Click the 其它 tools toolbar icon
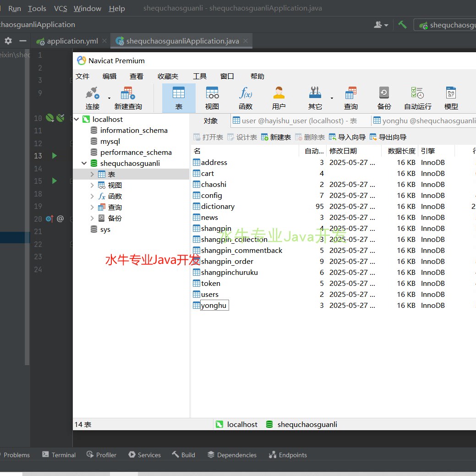This screenshot has height=476, width=476. click(x=315, y=93)
